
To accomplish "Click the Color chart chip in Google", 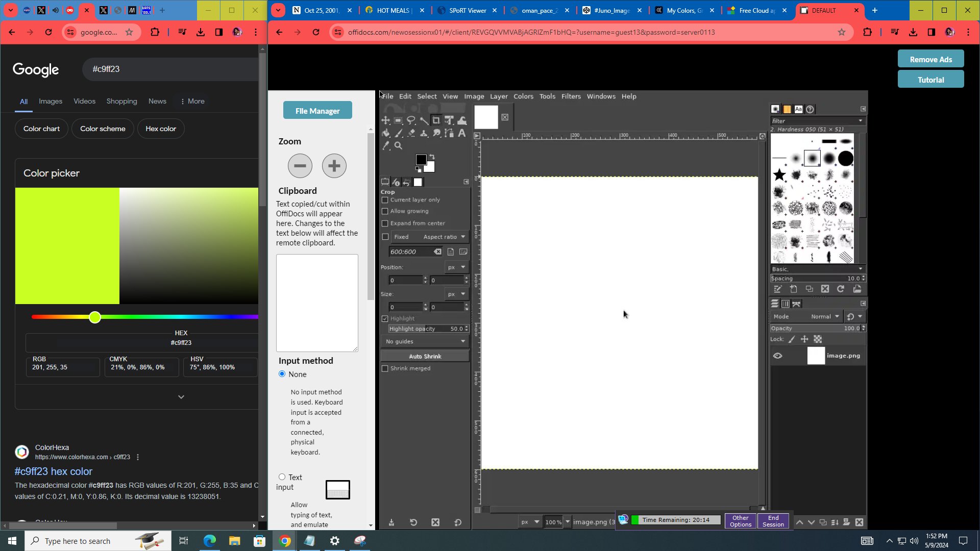I will coord(41,129).
